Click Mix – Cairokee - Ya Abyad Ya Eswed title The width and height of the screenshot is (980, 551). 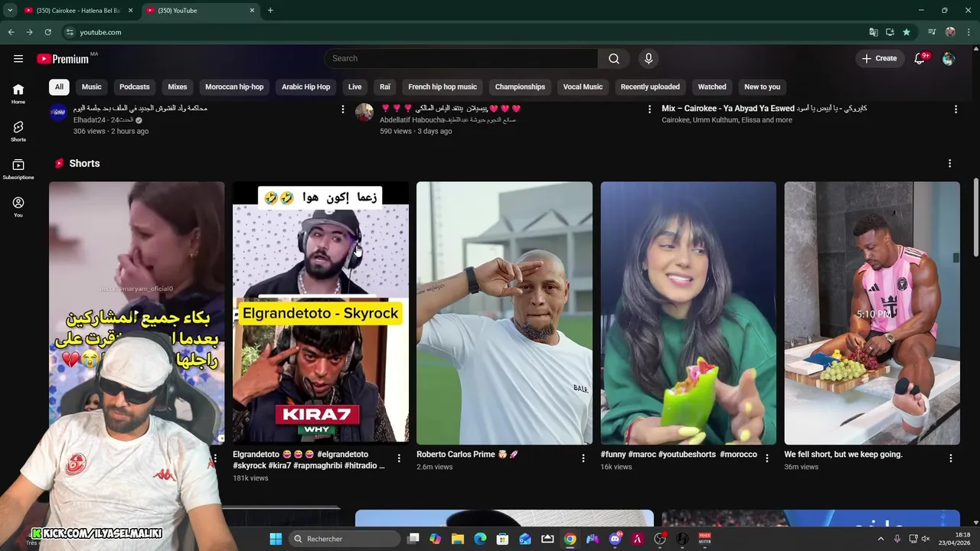click(x=764, y=109)
